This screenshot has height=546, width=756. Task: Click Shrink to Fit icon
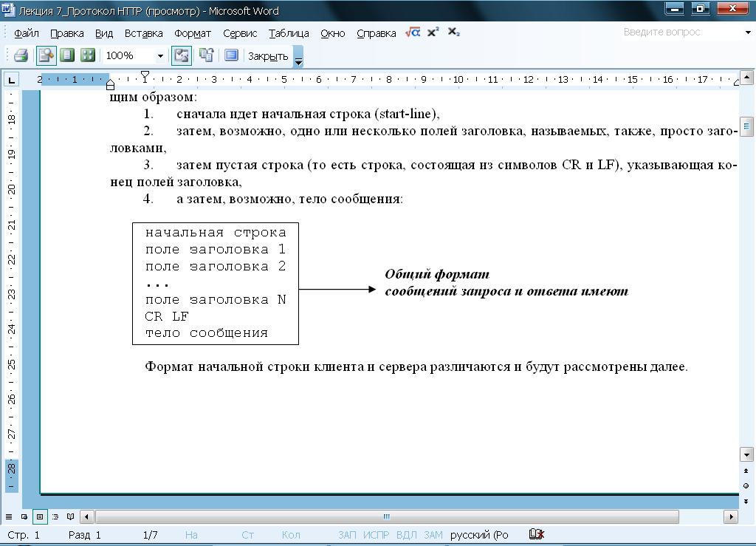click(x=207, y=55)
